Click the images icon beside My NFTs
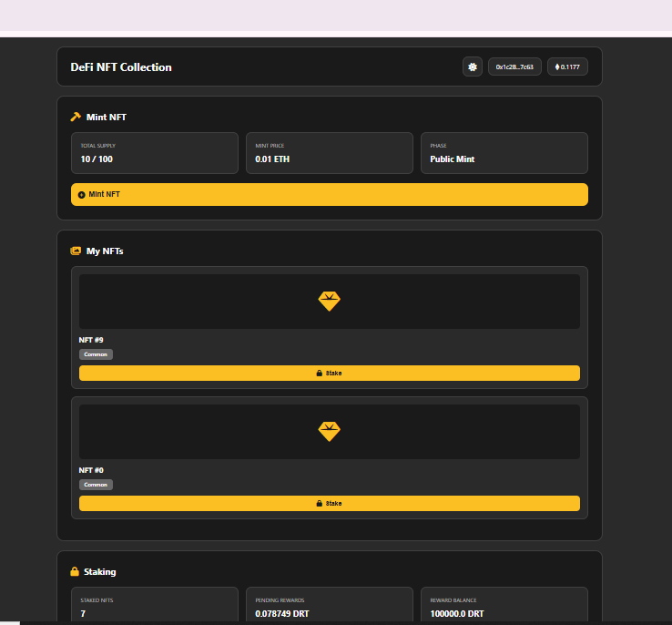672x625 pixels. pyautogui.click(x=76, y=251)
